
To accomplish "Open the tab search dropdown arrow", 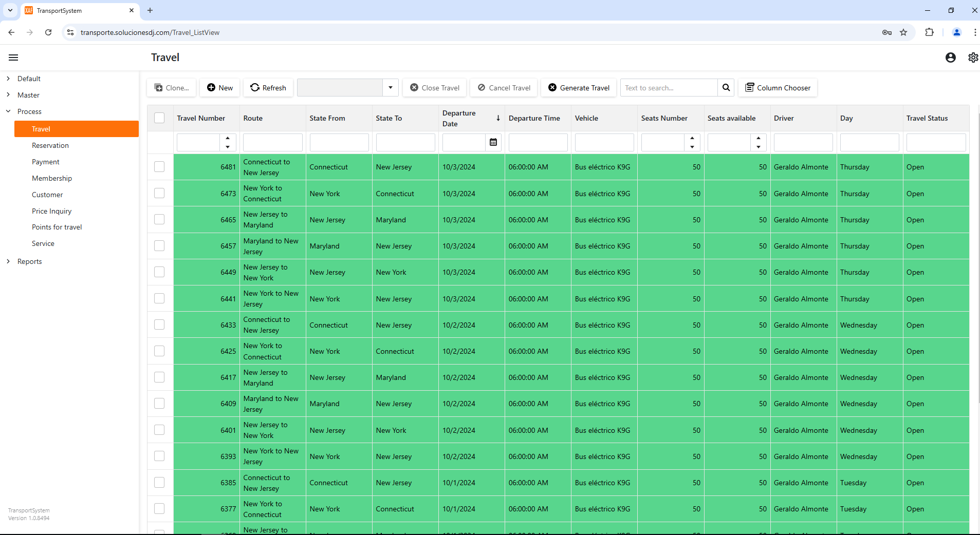I will (10, 10).
